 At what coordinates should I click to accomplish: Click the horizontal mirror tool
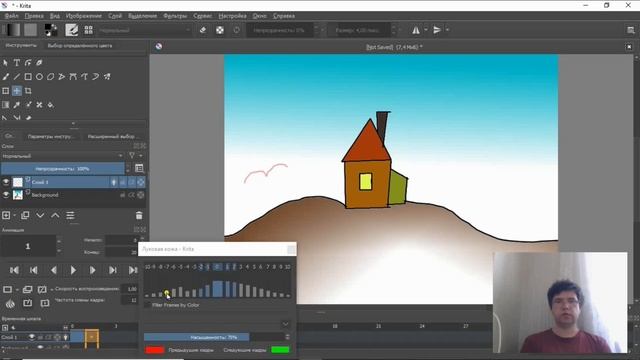coord(416,30)
